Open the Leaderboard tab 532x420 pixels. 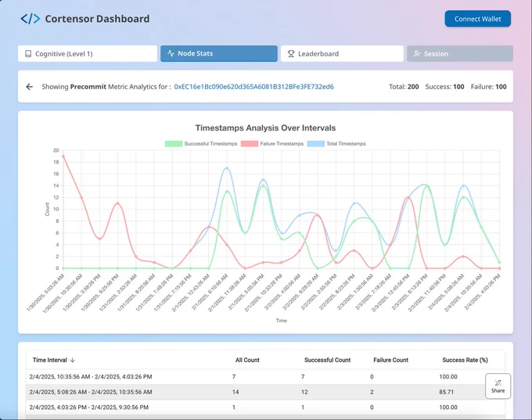pos(342,54)
